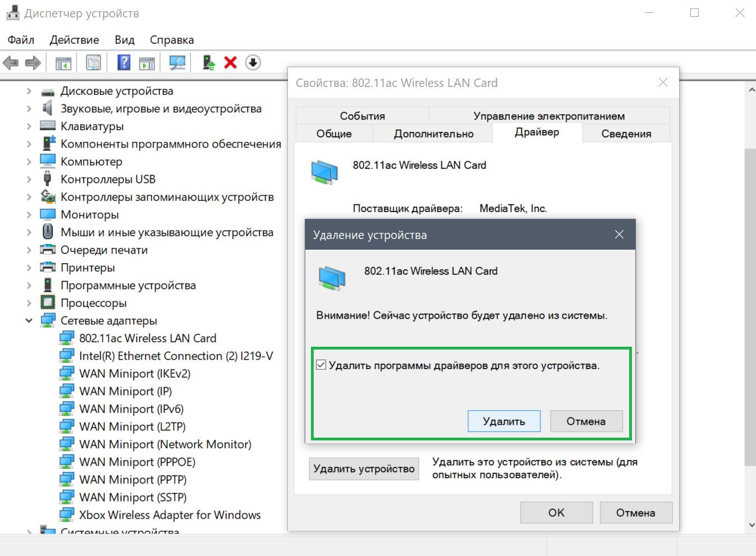Click the scrollbar down arrow
The image size is (756, 556).
click(751, 525)
